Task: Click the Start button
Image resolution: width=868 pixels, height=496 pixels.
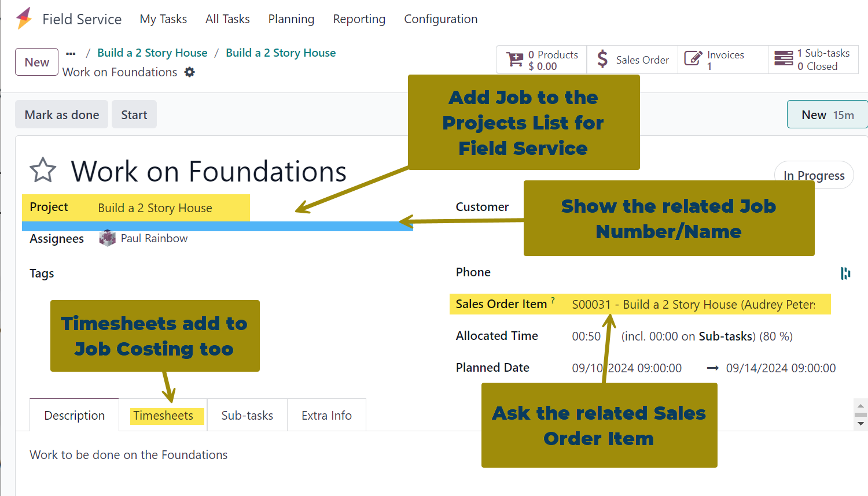Action: tap(134, 114)
